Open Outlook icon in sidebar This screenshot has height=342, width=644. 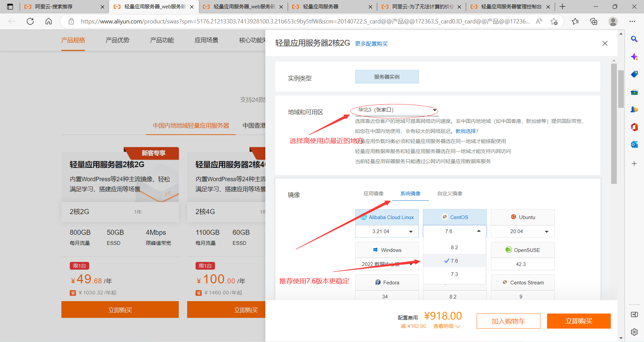[x=634, y=144]
